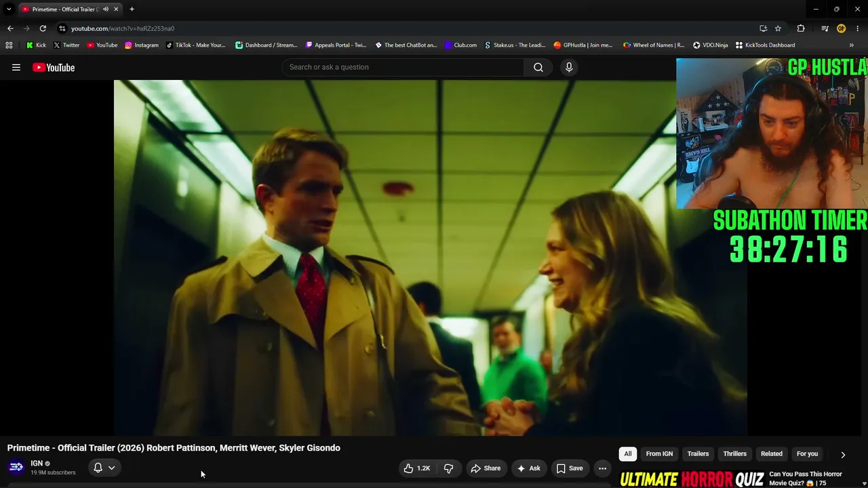The width and height of the screenshot is (868, 488).
Task: Open the Instagram bookmark
Action: [x=142, y=45]
